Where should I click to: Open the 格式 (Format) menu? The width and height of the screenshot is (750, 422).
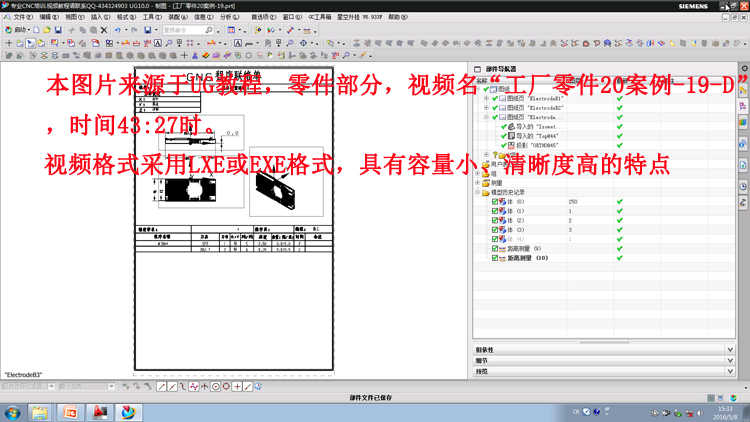tap(126, 17)
